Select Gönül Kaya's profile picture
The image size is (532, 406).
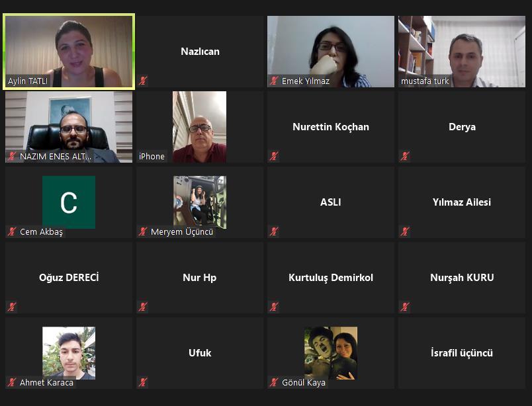[331, 352]
